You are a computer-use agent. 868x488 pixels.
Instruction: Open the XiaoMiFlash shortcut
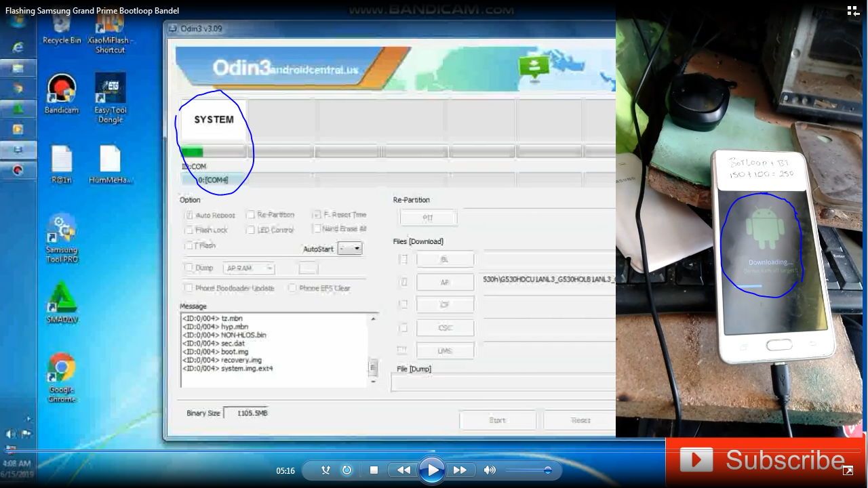point(110,34)
